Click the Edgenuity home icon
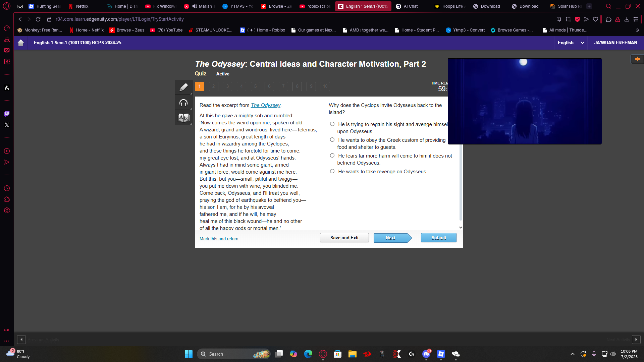 point(21,43)
